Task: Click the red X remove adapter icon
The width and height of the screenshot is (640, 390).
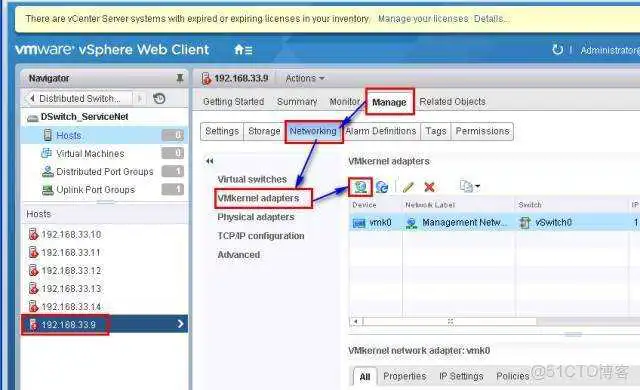Action: pyautogui.click(x=429, y=187)
